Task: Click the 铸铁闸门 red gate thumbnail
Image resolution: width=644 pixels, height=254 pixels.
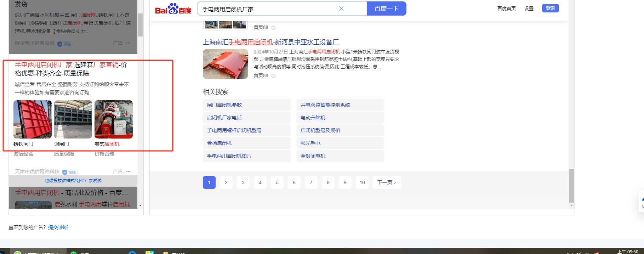Action: click(33, 119)
